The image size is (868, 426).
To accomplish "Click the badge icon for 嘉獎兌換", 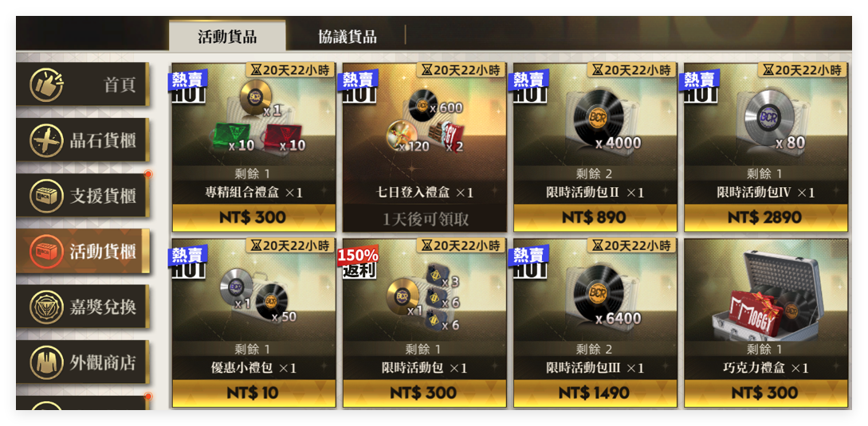I will pyautogui.click(x=46, y=307).
